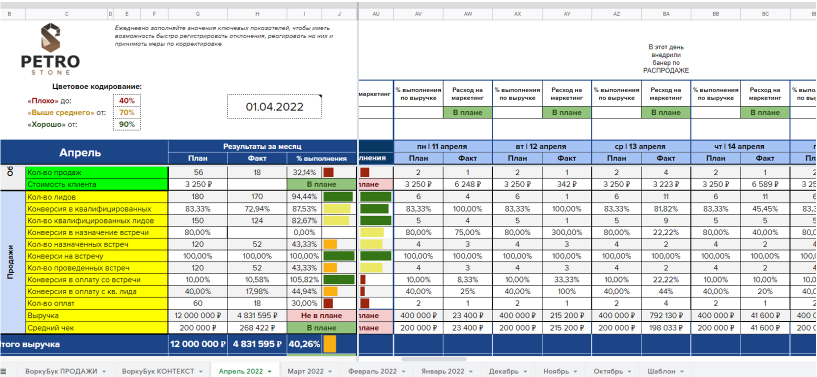Viewport: 817px width, 377px height.
Task: Open dropdown arrow on Апрель 2022 tab
Action: coord(269,371)
